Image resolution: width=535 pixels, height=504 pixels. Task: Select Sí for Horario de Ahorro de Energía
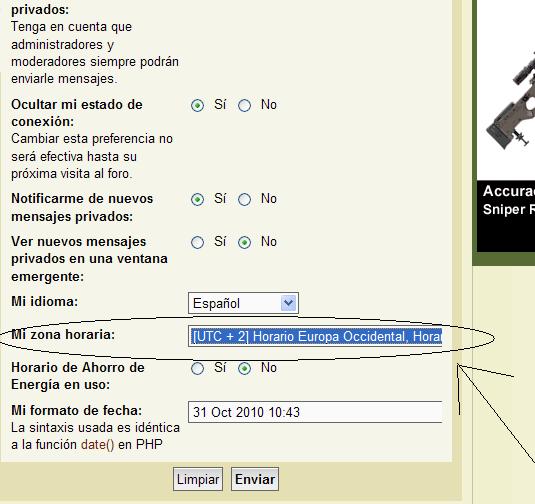[198, 368]
